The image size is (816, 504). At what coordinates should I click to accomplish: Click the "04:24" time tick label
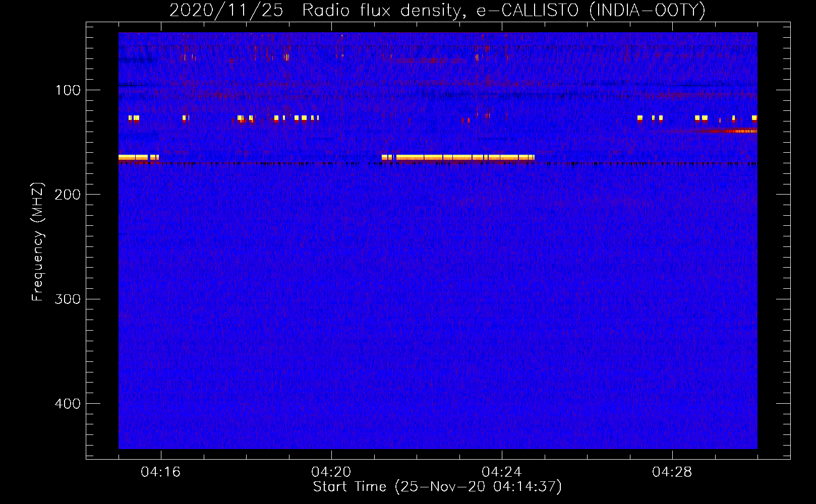(x=502, y=472)
